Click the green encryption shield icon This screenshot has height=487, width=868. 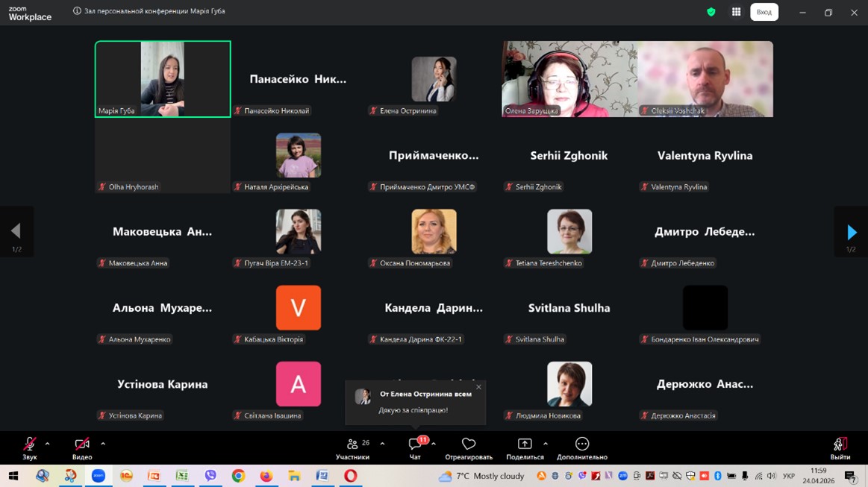(711, 12)
